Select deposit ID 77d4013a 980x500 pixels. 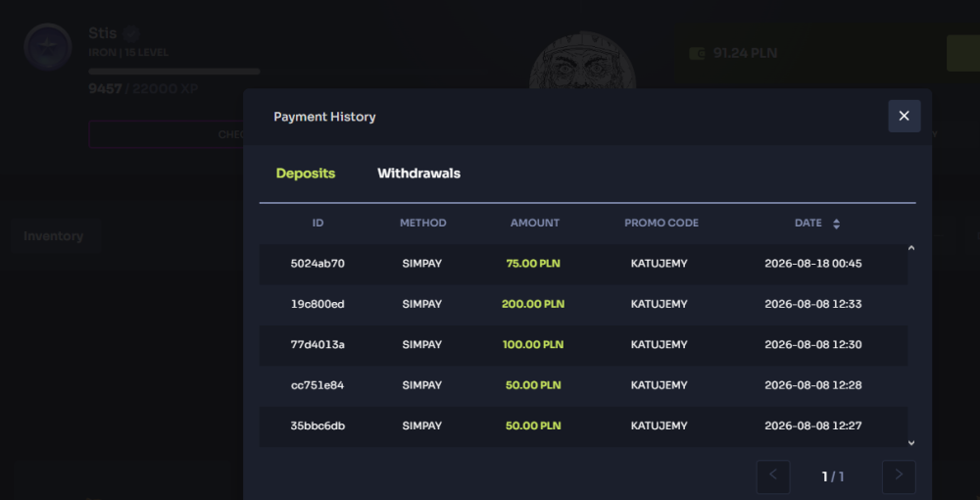pos(318,345)
